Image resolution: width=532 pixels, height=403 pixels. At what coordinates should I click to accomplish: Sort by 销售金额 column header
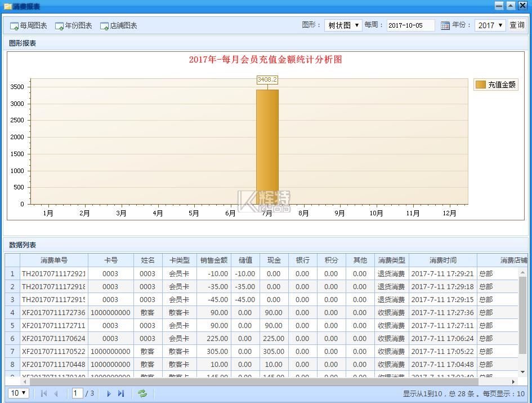[214, 260]
